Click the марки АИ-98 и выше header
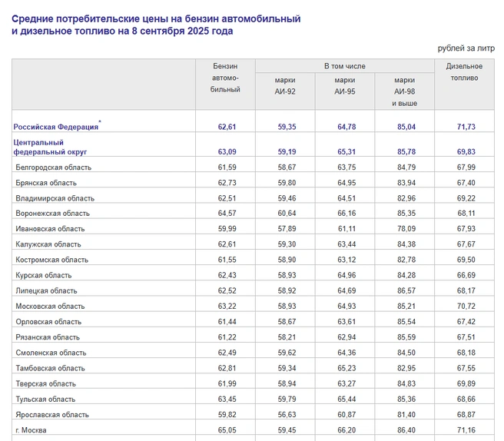This screenshot has width=504, height=441. tap(405, 91)
